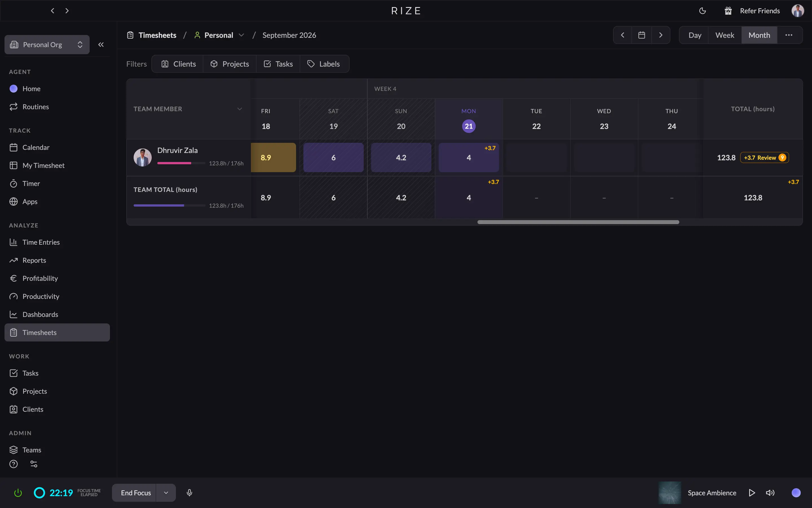Image resolution: width=812 pixels, height=508 pixels.
Task: Click the Dashboards chart icon
Action: [14, 315]
